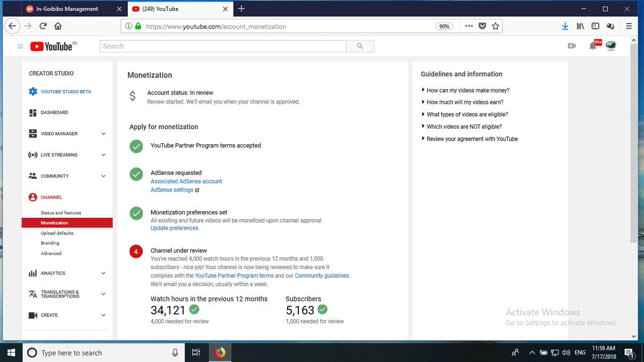Click the Firefox back arrow
The height and width of the screenshot is (362, 644).
12,26
